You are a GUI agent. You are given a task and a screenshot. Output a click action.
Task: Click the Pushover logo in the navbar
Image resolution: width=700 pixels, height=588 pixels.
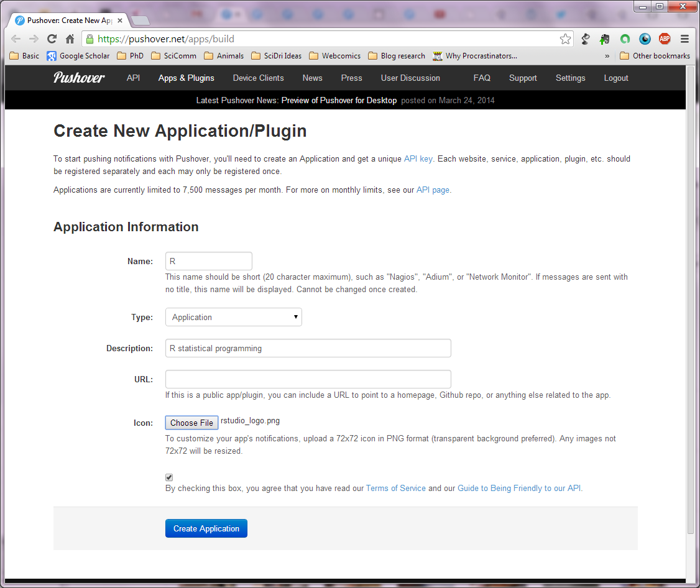[x=79, y=78]
